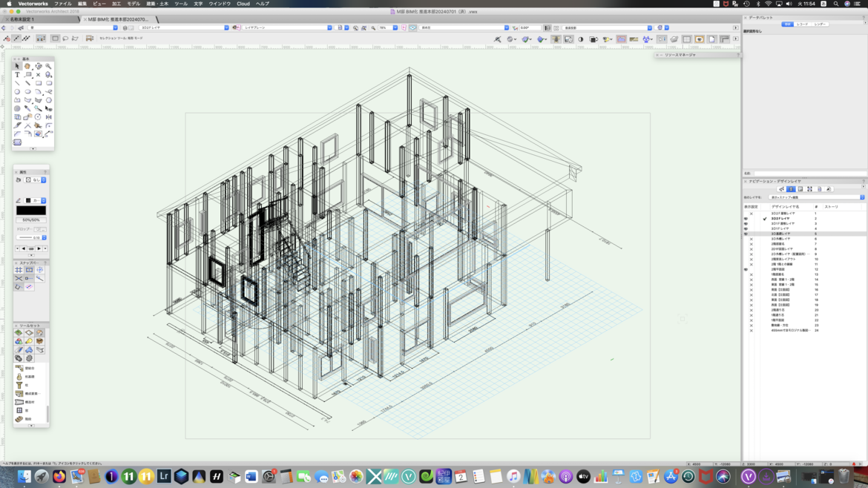
Task: Select the arrow Selection tool in Basic palette
Action: pos(17,66)
